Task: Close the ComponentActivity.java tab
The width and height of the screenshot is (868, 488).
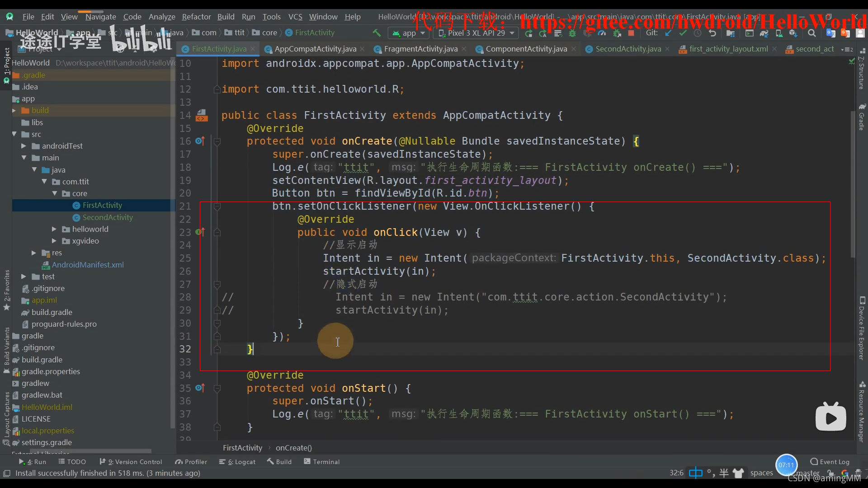Action: click(x=574, y=49)
